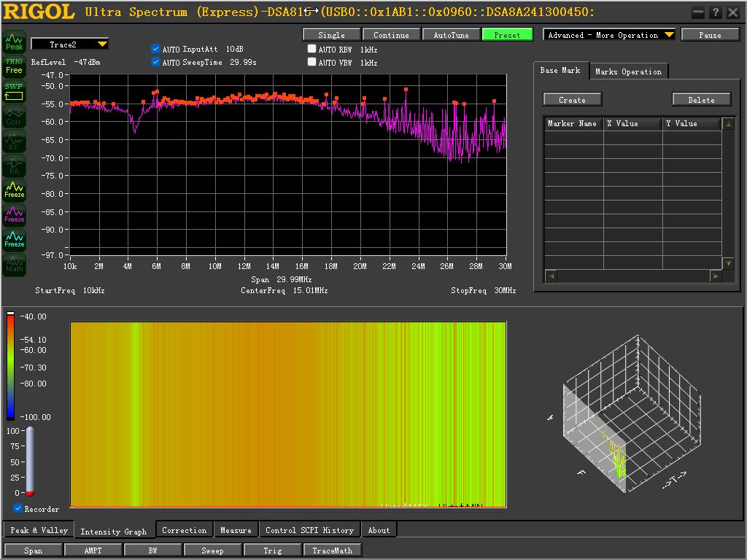The height and width of the screenshot is (560, 747).
Task: Click the Create marker button
Action: pos(572,99)
